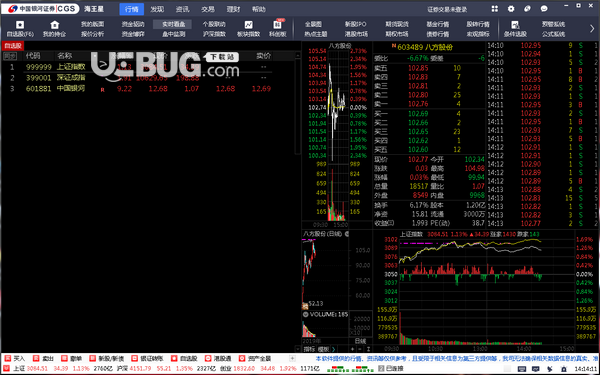Switch to 交易 menu tab
Screen dimensions: 600x375
208,9
